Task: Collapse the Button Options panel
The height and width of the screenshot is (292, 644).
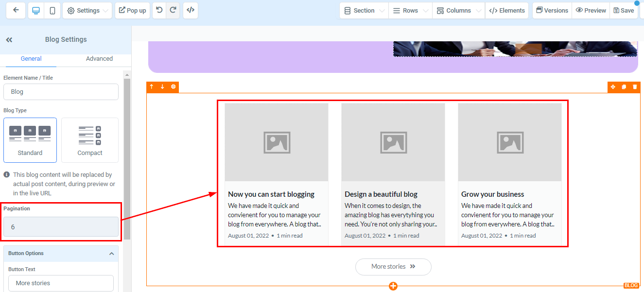Action: [111, 254]
